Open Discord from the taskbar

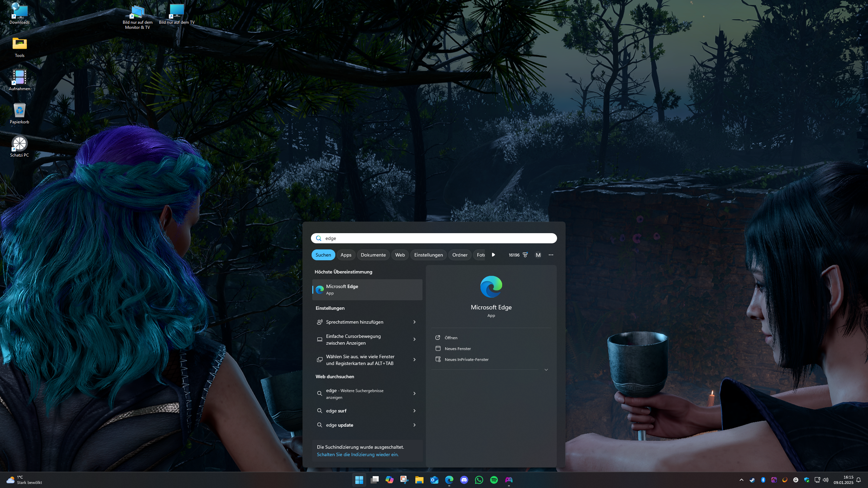click(x=464, y=480)
